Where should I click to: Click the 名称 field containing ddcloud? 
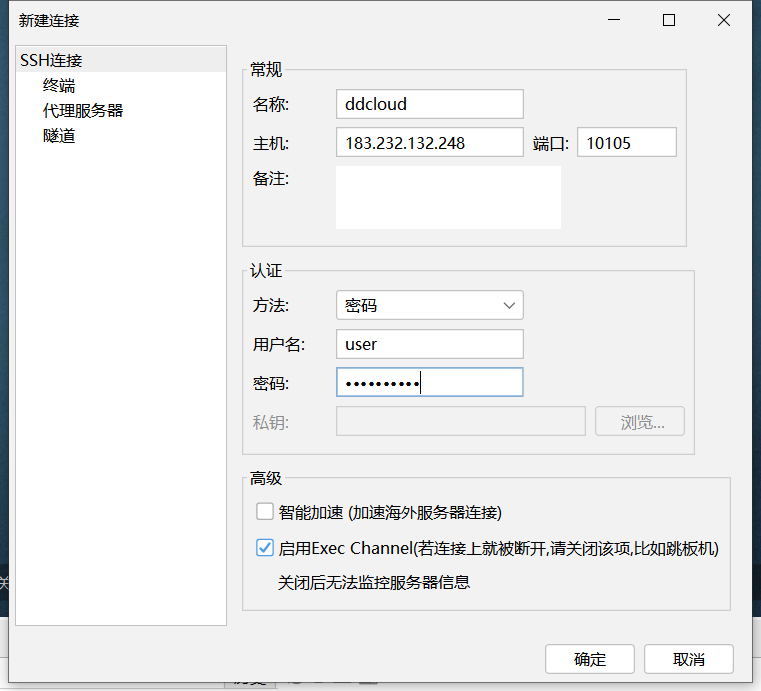pos(429,104)
